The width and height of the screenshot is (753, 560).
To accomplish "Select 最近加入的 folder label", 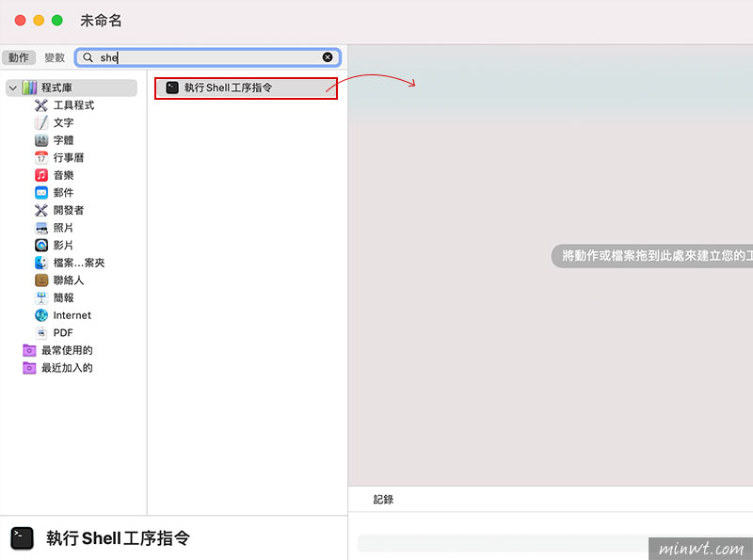I will click(x=67, y=368).
